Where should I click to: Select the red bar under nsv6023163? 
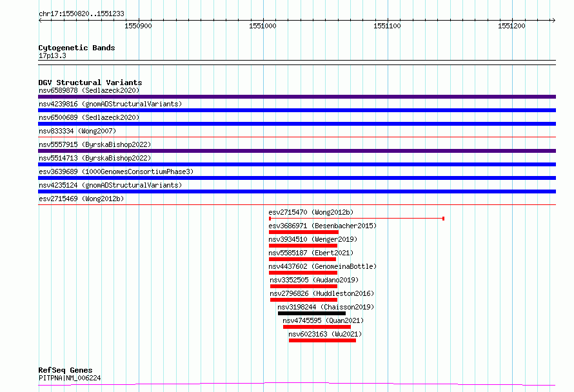point(322,340)
